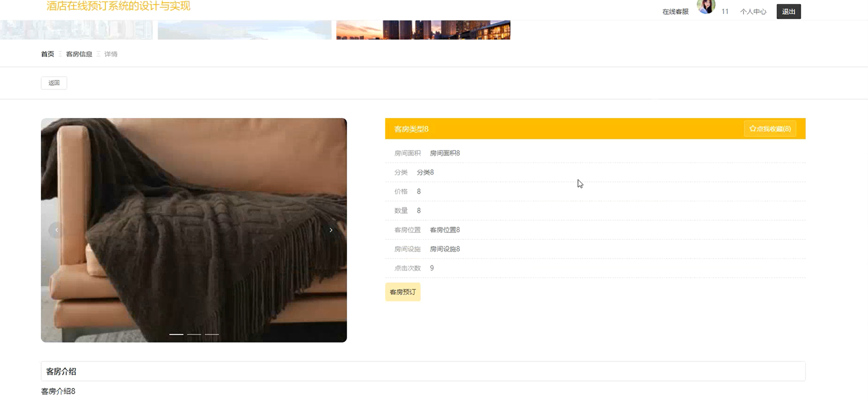Show previous carousel image arrow
The height and width of the screenshot is (401, 868).
57,230
